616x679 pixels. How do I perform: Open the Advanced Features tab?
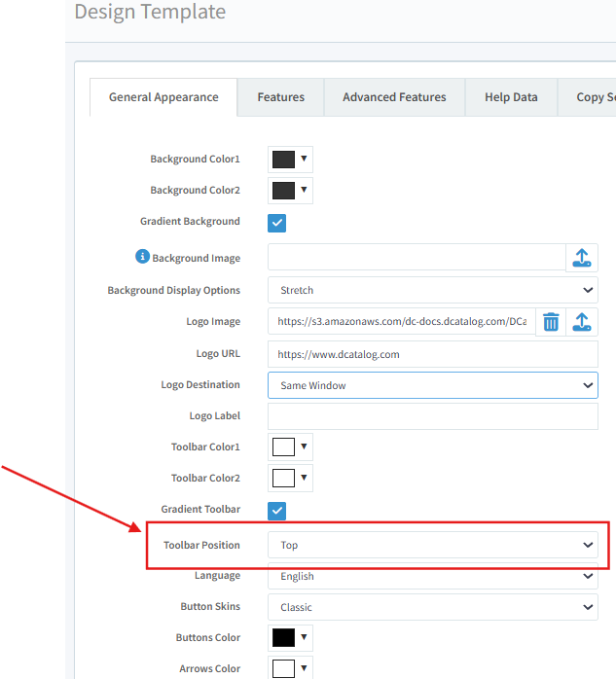tap(394, 97)
